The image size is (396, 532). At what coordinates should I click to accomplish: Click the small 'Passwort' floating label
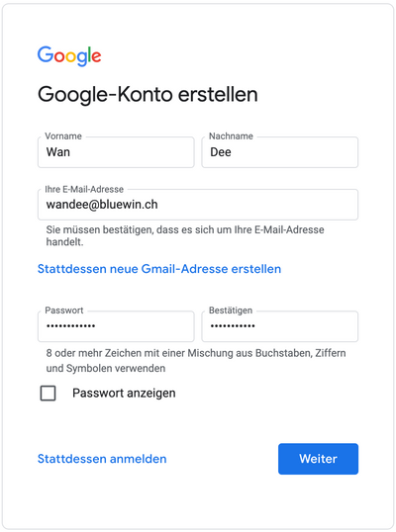click(x=64, y=310)
